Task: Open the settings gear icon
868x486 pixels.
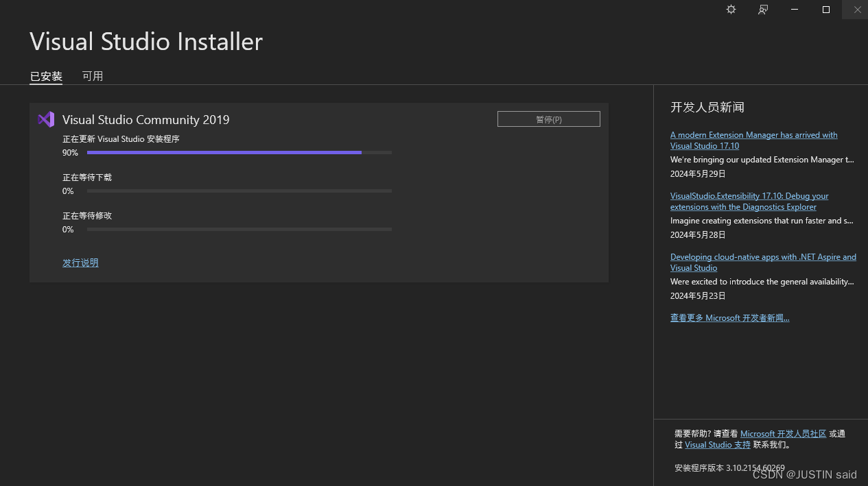Action: pos(731,10)
